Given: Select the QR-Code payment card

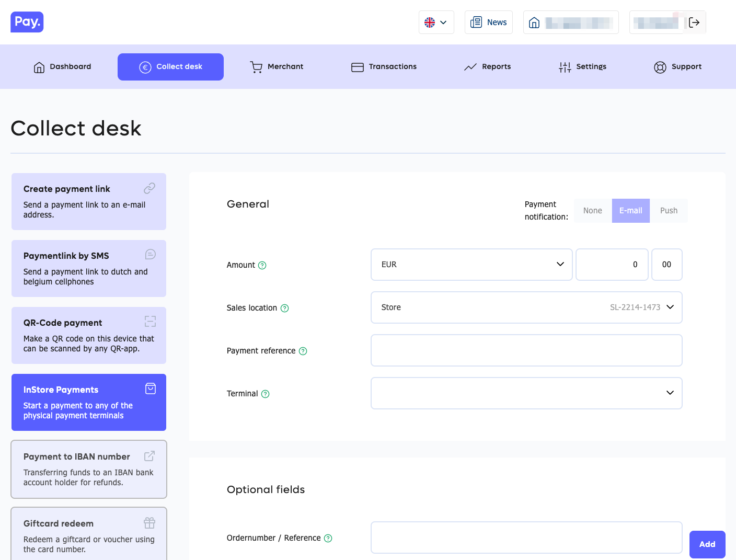Looking at the screenshot, I should click(x=89, y=336).
